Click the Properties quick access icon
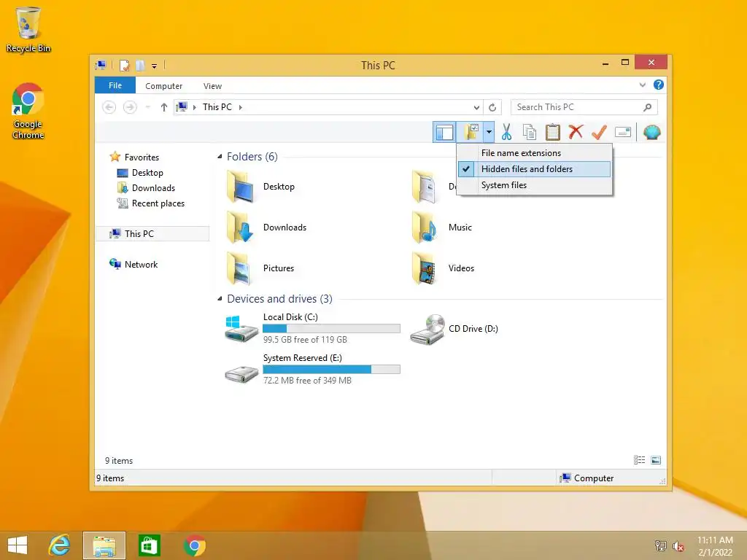 click(124, 65)
